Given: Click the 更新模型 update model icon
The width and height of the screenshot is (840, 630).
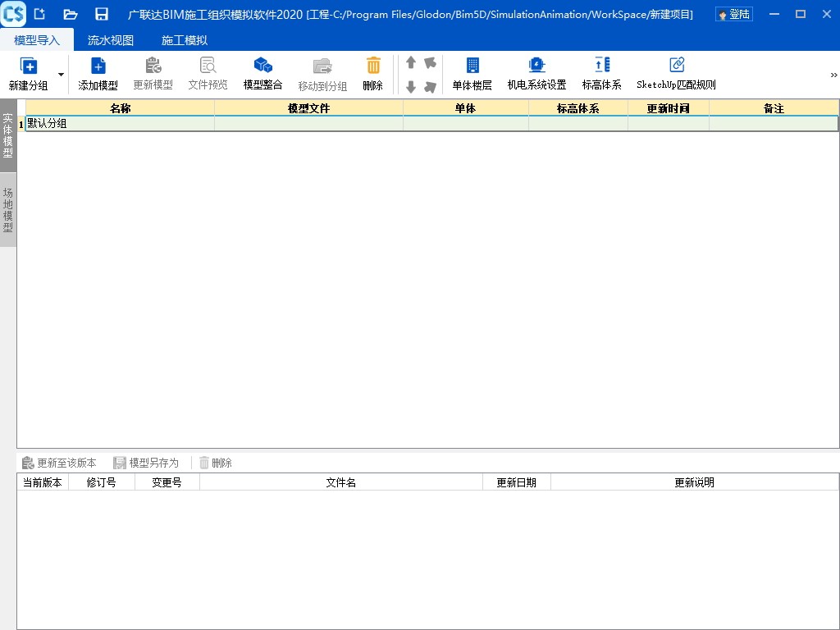Looking at the screenshot, I should [x=153, y=66].
